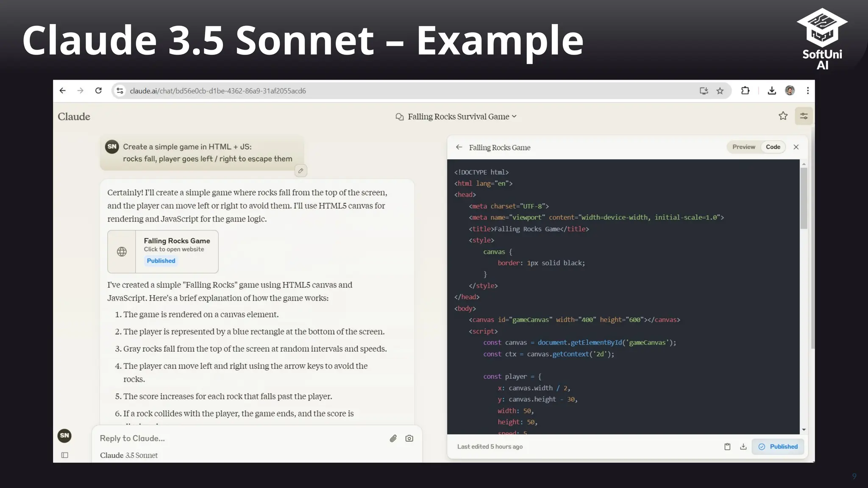Click the code panel scrollbar thumb
This screenshot has height=488, width=868.
pyautogui.click(x=804, y=198)
